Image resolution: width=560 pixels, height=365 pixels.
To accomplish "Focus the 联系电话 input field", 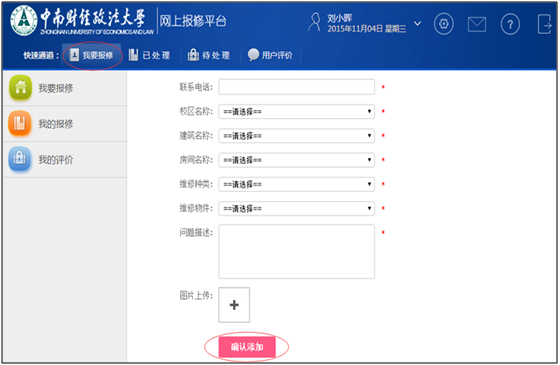I will (x=296, y=87).
